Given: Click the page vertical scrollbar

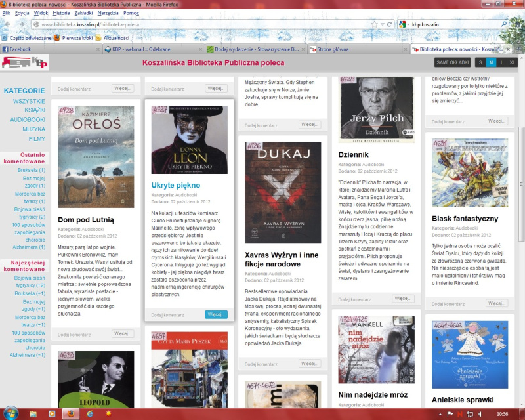Looking at the screenshot, I should [x=521, y=230].
